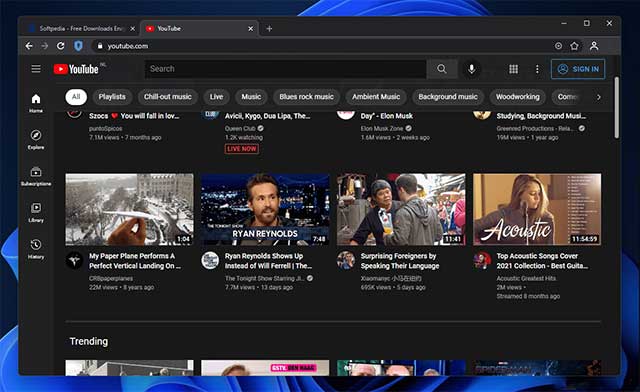Open Subscriptions in the sidebar
Screen dimensions: 640x392
(36, 176)
